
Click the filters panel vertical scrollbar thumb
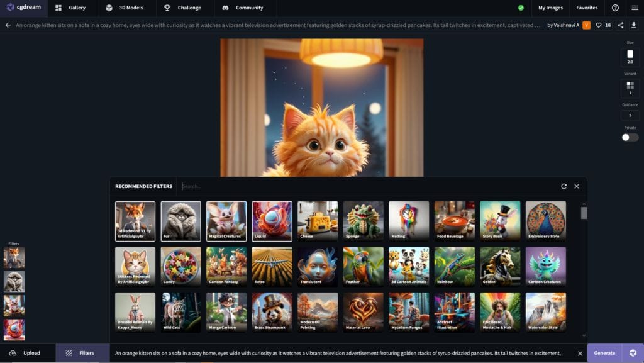[584, 213]
